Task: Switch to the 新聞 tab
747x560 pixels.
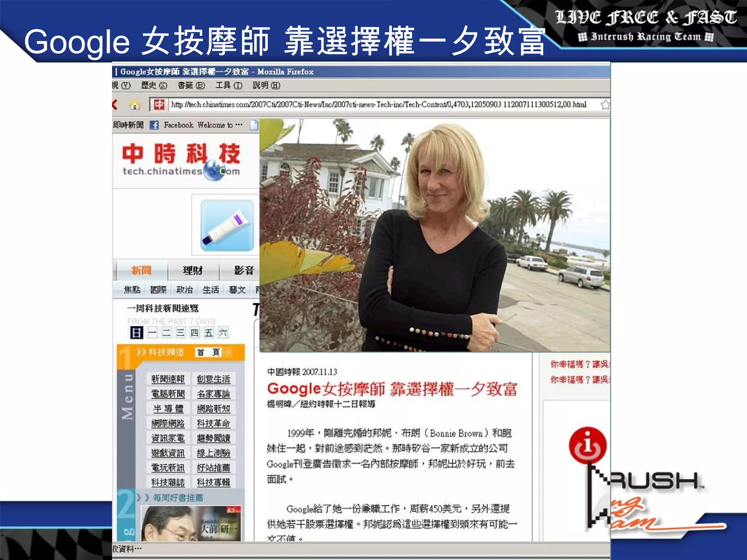Action: click(x=142, y=271)
